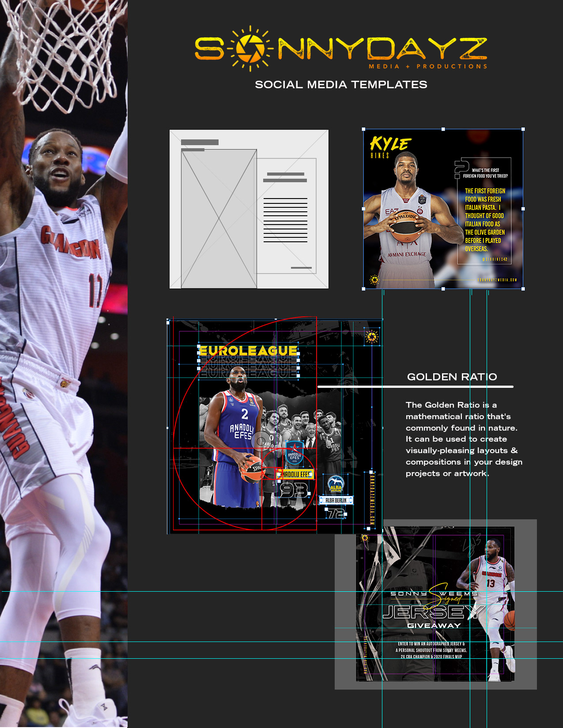Click the crossed image placeholder in wireframe
The width and height of the screenshot is (563, 728).
(x=219, y=219)
